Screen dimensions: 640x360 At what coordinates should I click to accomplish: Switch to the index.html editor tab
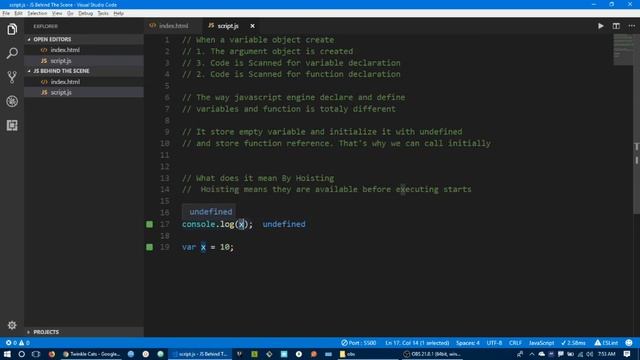(x=173, y=26)
